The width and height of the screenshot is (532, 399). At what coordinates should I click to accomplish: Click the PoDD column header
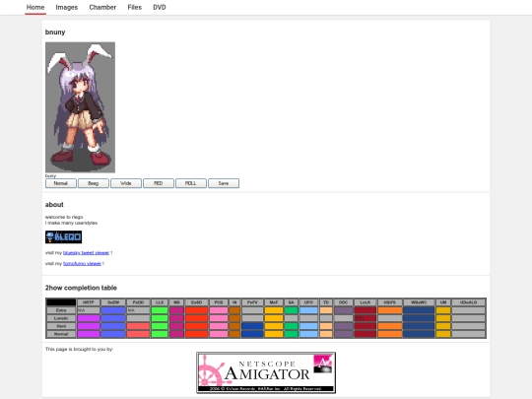(138, 302)
